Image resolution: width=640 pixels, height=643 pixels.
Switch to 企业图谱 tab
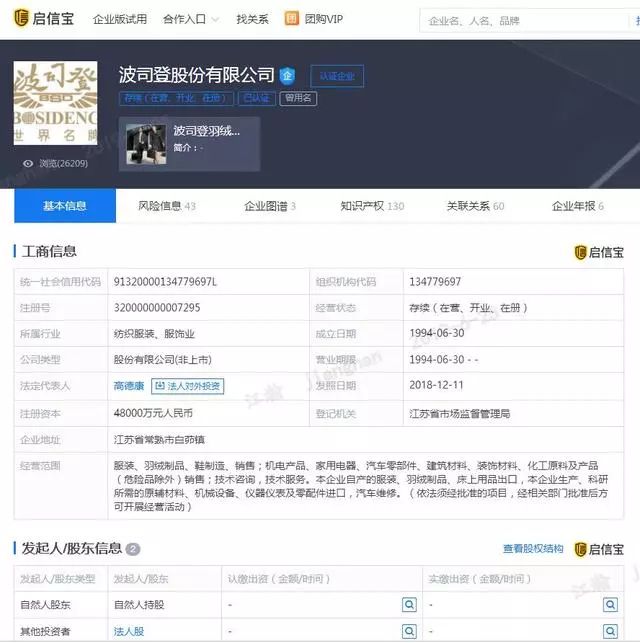click(x=270, y=206)
